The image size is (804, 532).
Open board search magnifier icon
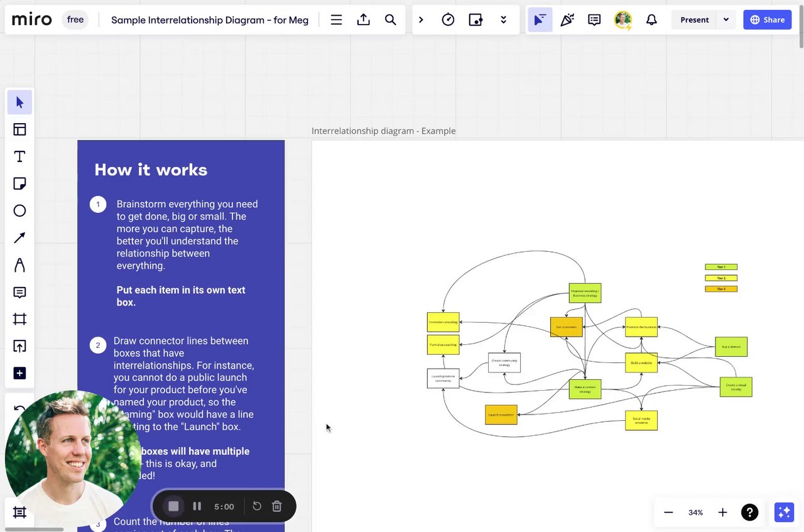coord(390,20)
